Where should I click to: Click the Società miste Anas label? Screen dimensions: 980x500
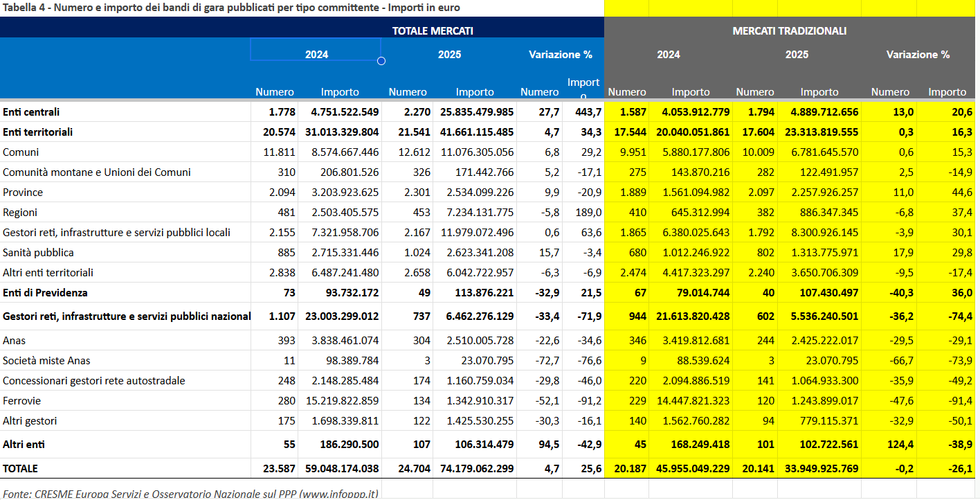point(46,361)
